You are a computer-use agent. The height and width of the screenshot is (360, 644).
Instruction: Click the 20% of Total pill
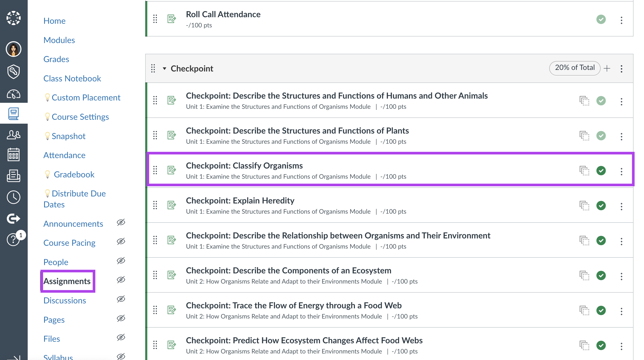pos(575,68)
